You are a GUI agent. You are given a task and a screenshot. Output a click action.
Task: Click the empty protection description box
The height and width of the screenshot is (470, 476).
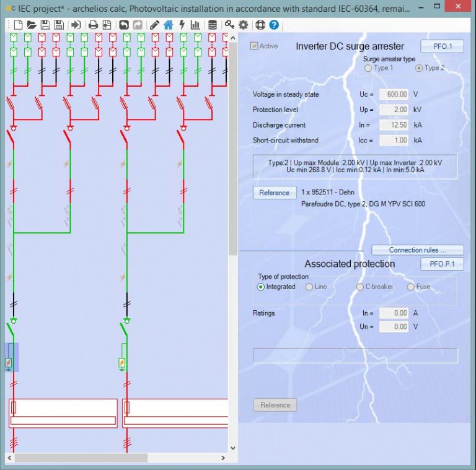[355, 355]
